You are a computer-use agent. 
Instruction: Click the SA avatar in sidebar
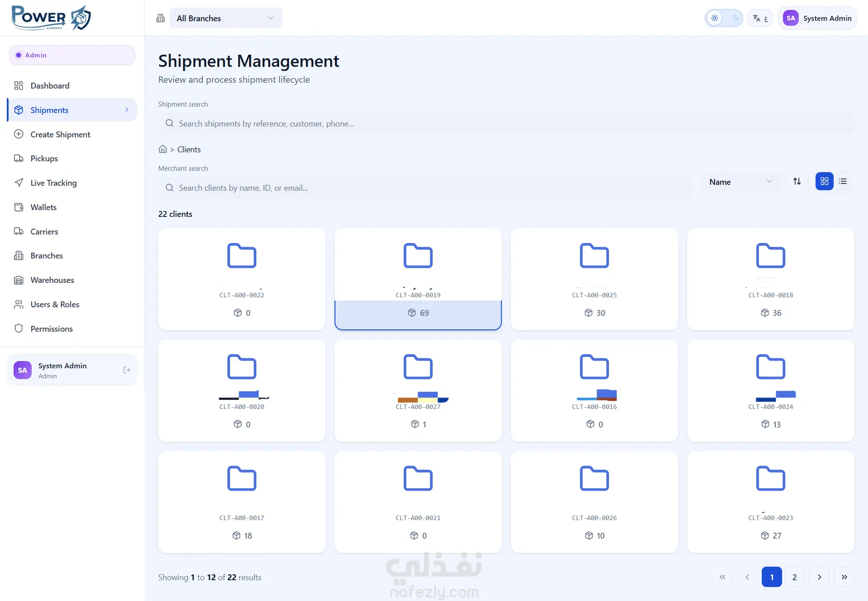coord(23,370)
